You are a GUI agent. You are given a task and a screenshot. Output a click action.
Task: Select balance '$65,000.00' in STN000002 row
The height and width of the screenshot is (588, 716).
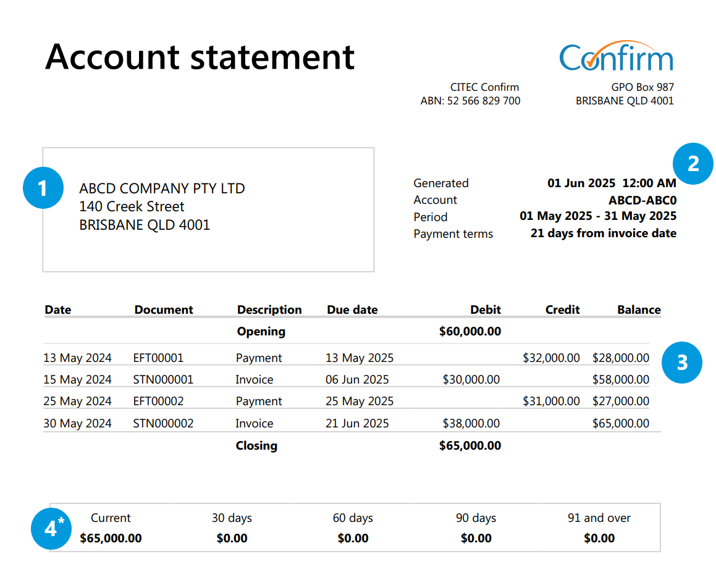point(621,424)
